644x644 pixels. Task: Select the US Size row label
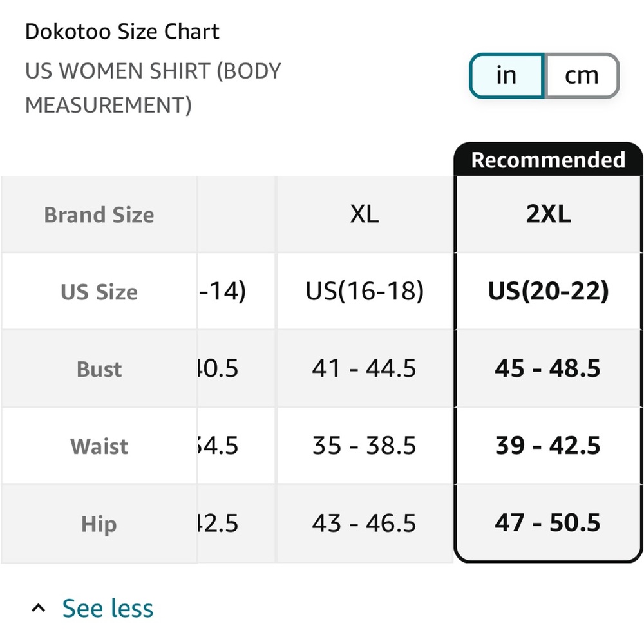99,292
